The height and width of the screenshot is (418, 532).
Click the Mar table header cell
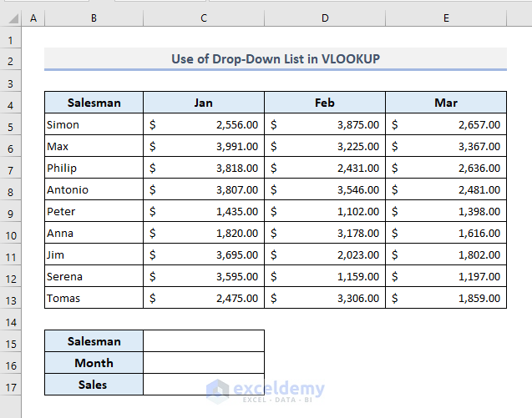(446, 103)
